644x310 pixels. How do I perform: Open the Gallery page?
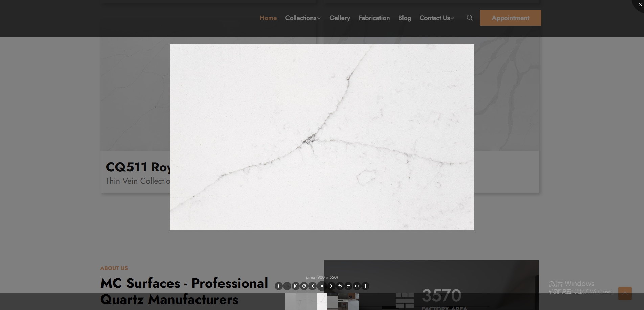(340, 18)
